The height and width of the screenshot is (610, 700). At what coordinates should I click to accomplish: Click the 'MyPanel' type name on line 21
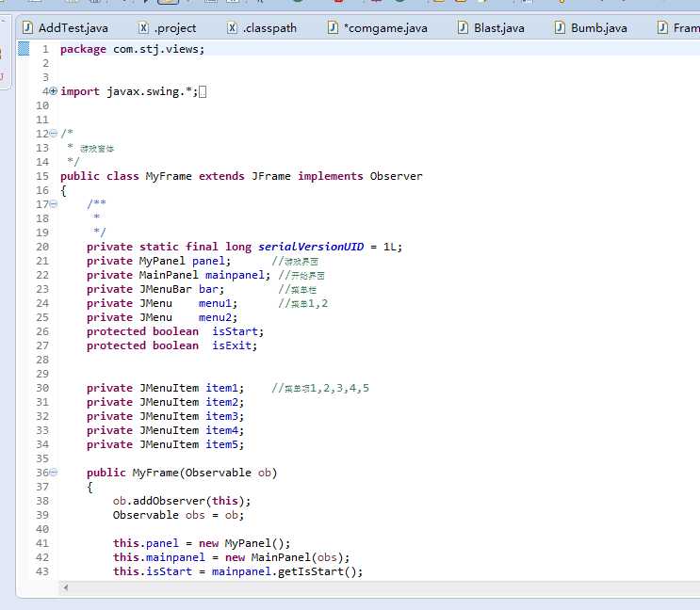[162, 261]
